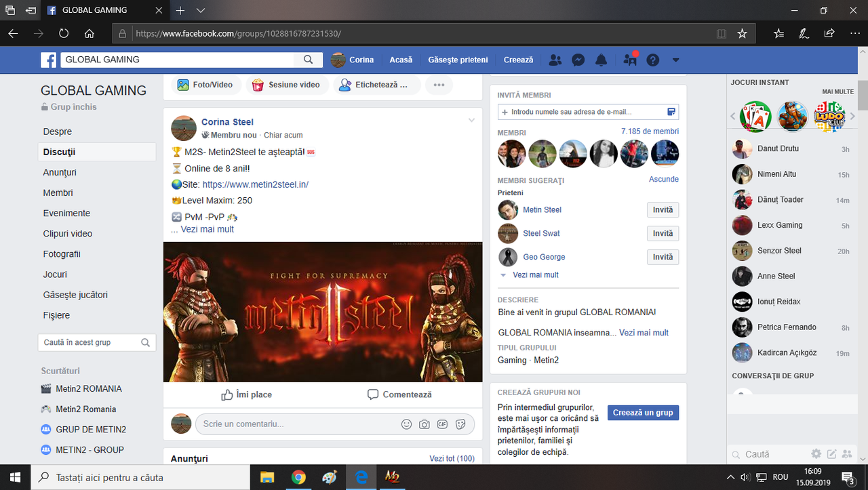The height and width of the screenshot is (490, 868).
Task: Click the invite members input field
Action: 588,112
